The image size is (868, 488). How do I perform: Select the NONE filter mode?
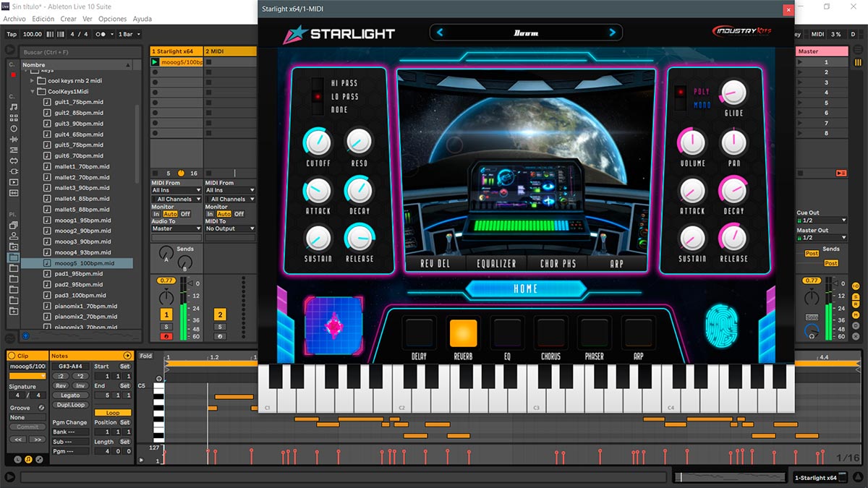339,110
